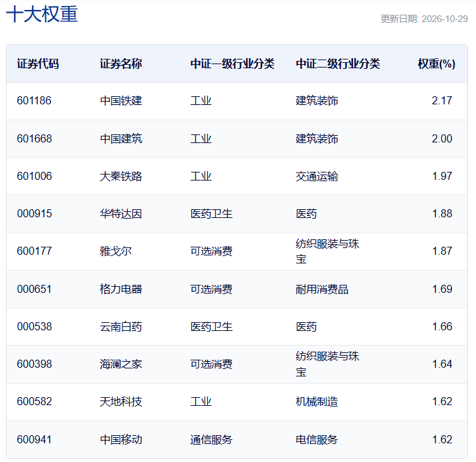Screen dimensions: 476x462
Task: Click weight value 1.88
Action: 443,214
